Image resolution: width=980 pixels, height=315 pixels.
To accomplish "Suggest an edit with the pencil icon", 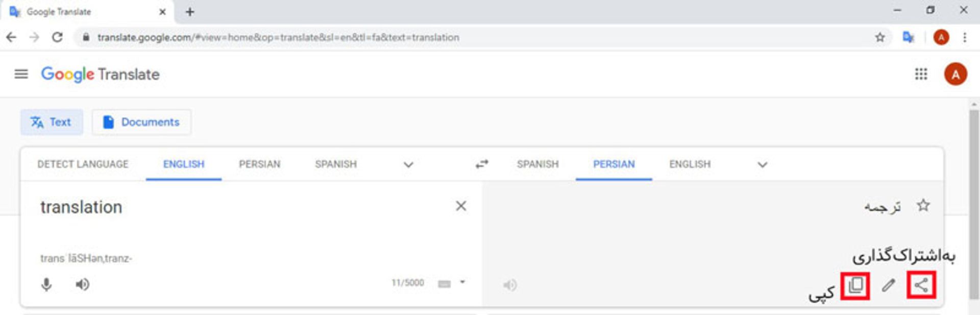I will click(x=889, y=285).
